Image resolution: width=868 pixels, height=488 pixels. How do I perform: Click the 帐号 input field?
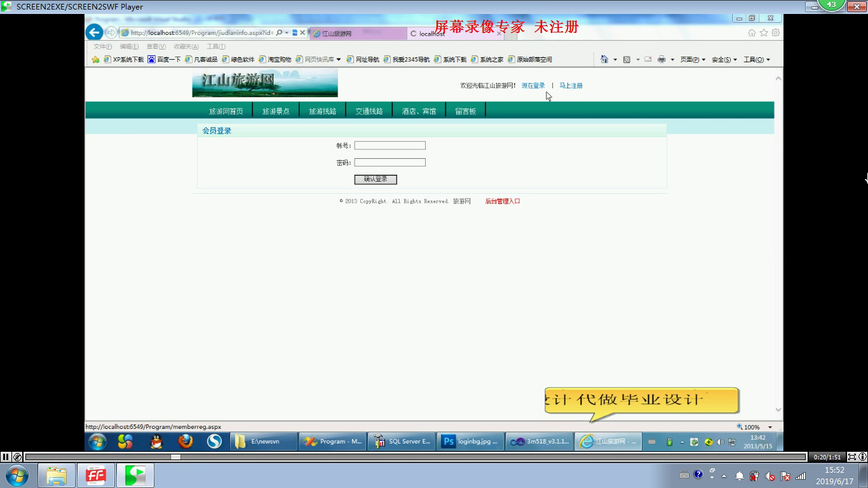pos(390,146)
